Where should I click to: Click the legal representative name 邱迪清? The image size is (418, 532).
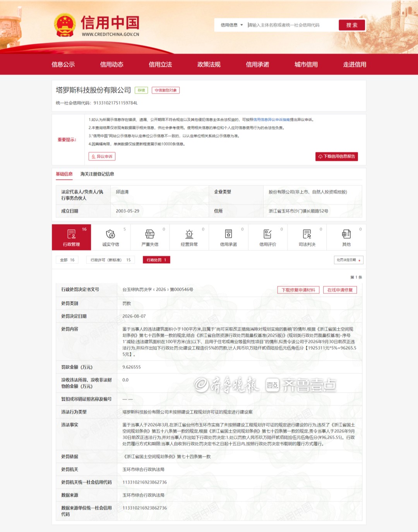122,192
